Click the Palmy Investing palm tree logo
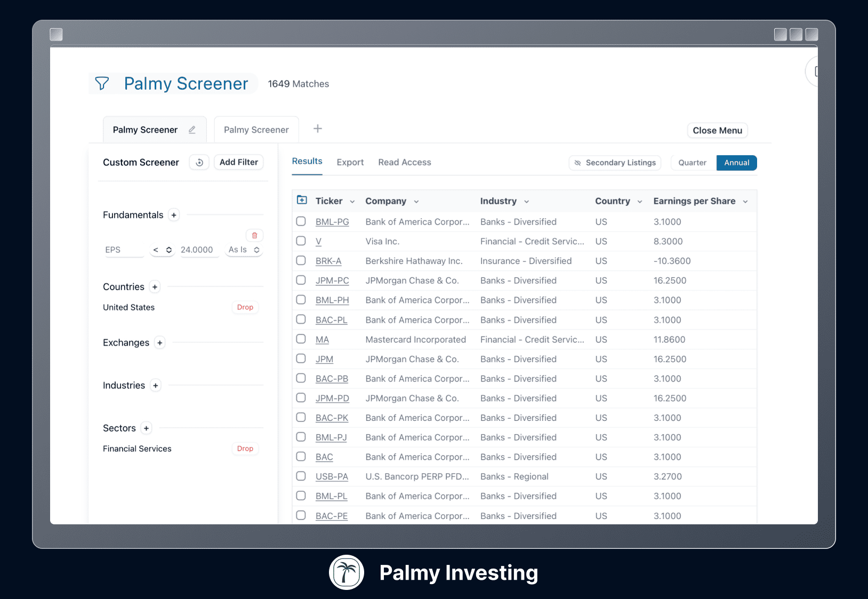This screenshot has height=599, width=868. click(347, 572)
